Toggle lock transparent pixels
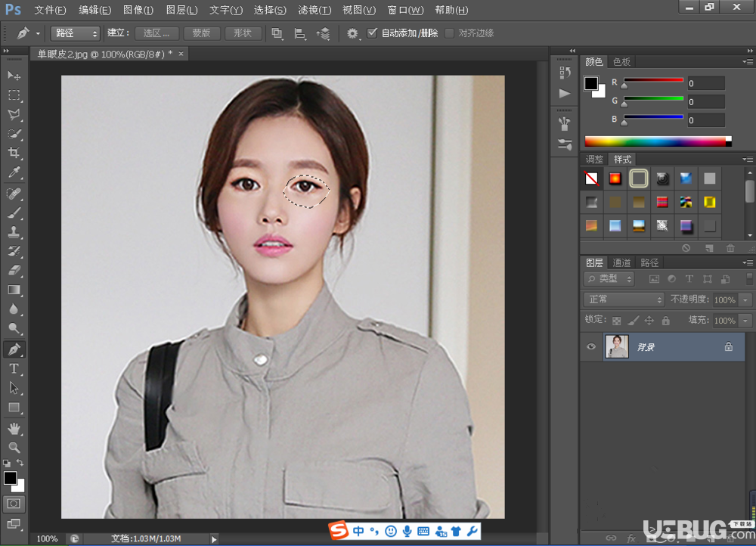This screenshot has height=546, width=756. [x=616, y=321]
